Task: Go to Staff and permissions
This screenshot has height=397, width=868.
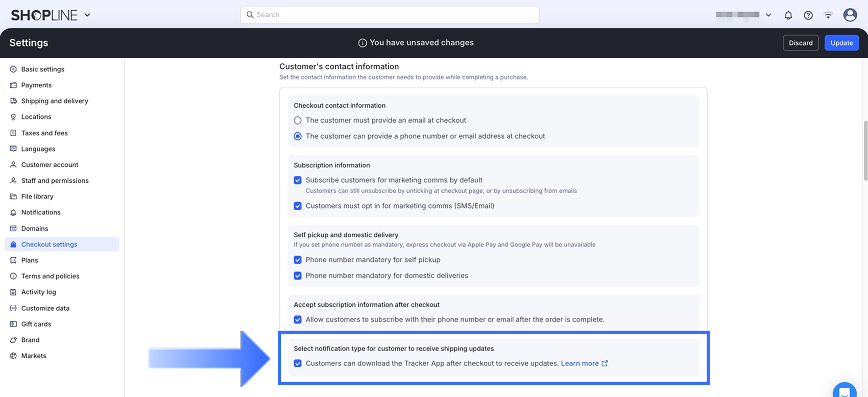Action: pos(55,181)
